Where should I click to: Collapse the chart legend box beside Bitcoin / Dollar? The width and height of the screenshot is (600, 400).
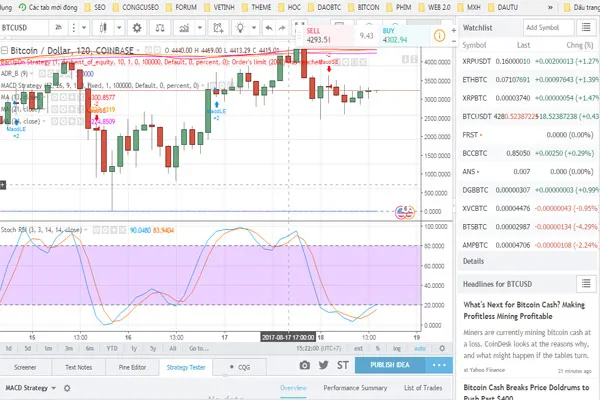click(4, 50)
